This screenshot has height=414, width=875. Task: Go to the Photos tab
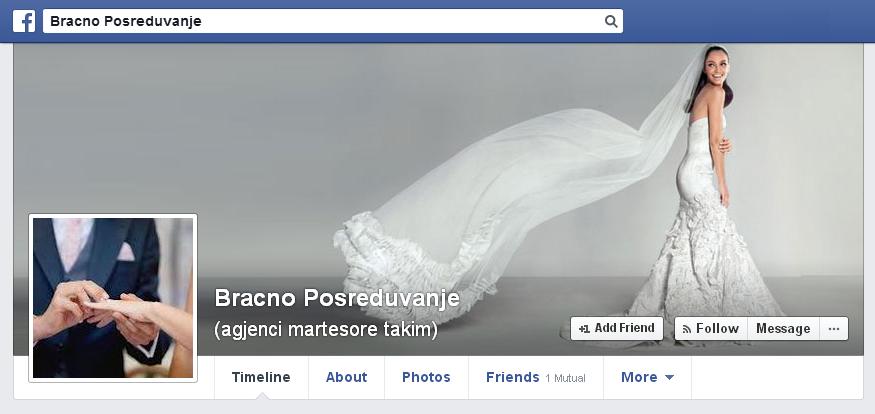click(426, 377)
